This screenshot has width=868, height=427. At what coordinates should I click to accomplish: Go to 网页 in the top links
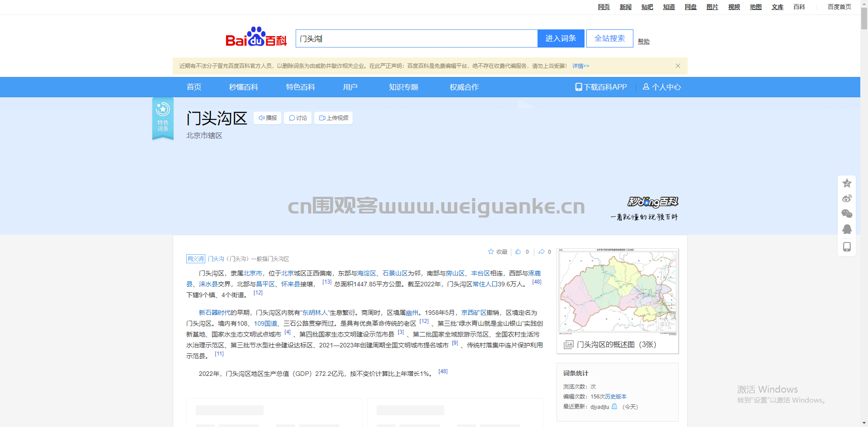[x=604, y=7]
